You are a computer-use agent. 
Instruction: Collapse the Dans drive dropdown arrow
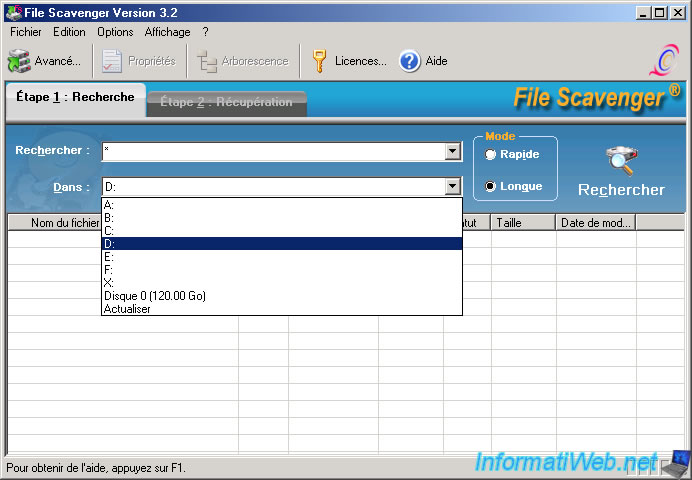(x=452, y=186)
